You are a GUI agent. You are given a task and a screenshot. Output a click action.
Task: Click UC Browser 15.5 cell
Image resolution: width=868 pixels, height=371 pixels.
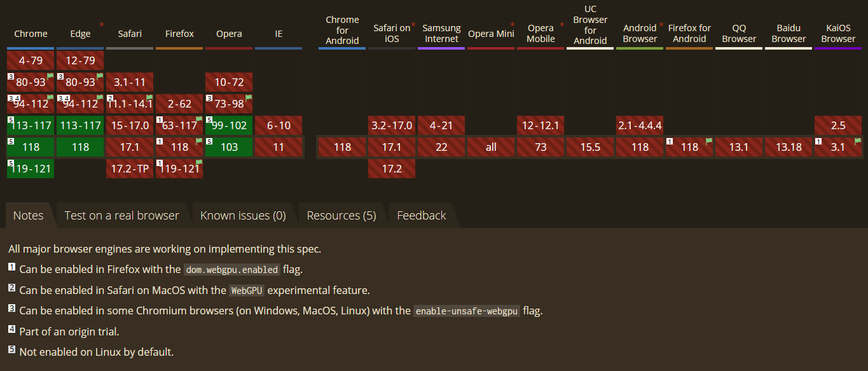click(590, 147)
